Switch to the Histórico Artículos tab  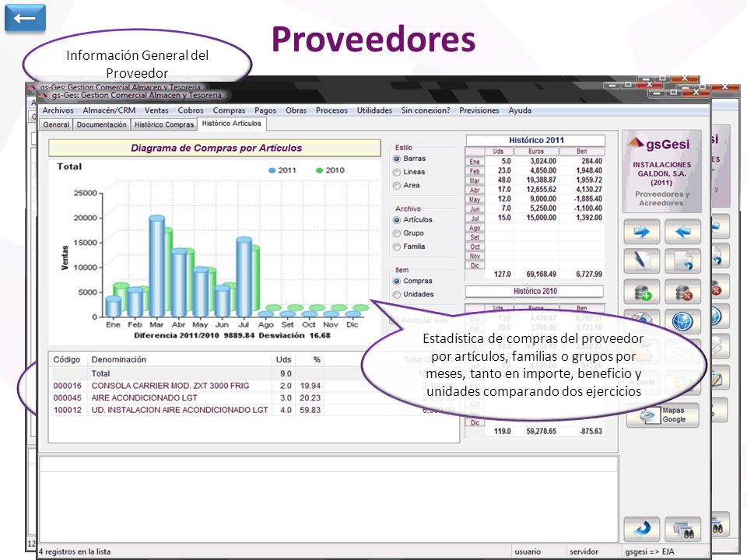pyautogui.click(x=232, y=124)
